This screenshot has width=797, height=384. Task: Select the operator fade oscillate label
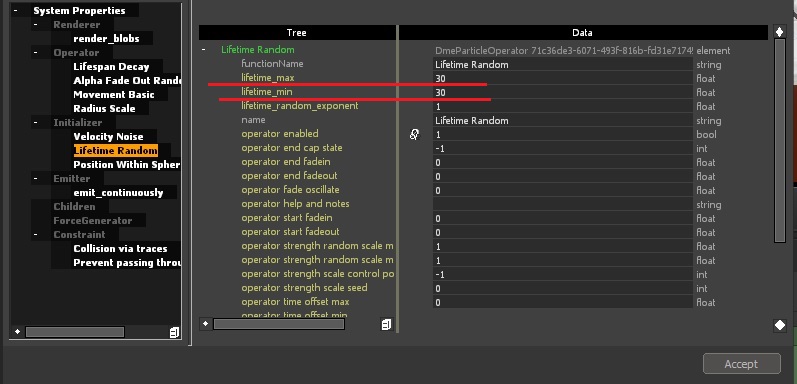pos(290,190)
